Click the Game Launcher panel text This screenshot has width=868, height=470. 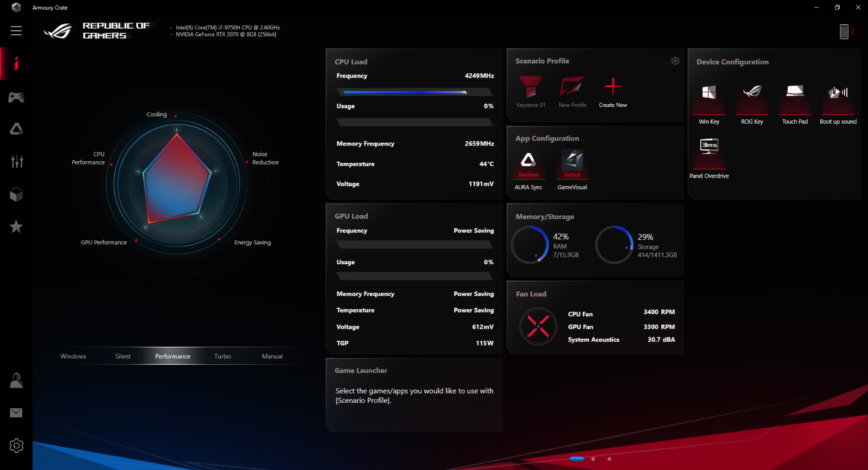[414, 396]
